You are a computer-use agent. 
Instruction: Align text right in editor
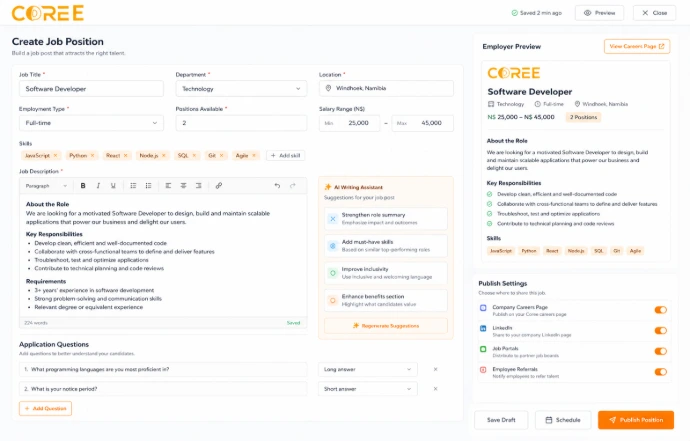(x=198, y=186)
